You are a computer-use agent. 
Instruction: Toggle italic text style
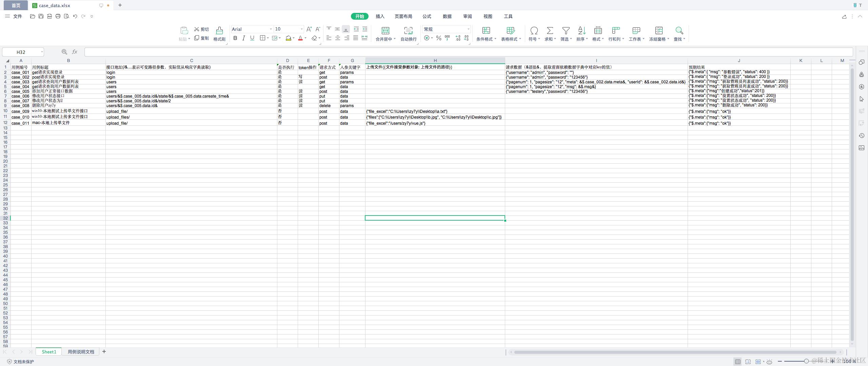pyautogui.click(x=243, y=38)
